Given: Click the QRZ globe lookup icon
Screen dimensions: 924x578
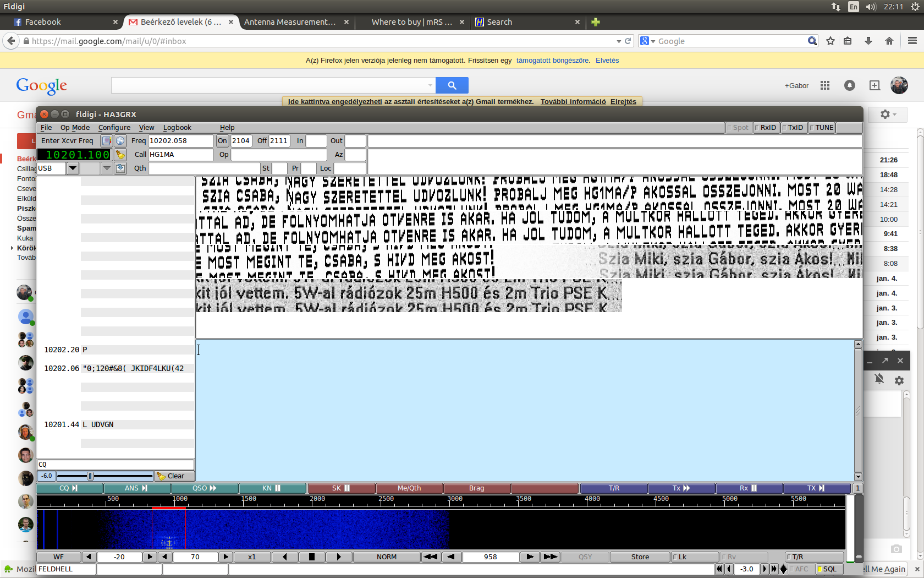Looking at the screenshot, I should [120, 141].
